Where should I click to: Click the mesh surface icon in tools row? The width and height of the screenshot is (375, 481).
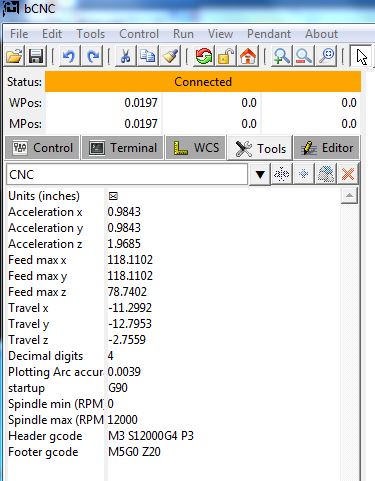click(x=326, y=174)
